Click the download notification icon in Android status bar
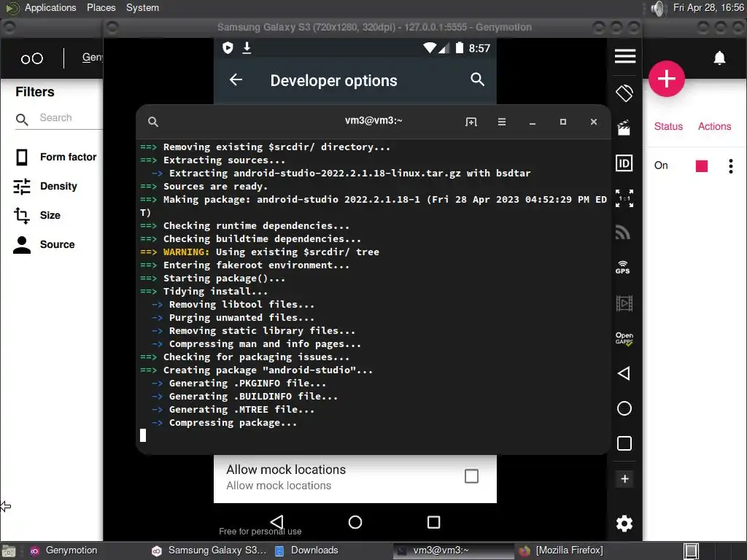Screen dimensions: 747x560 click(x=247, y=47)
